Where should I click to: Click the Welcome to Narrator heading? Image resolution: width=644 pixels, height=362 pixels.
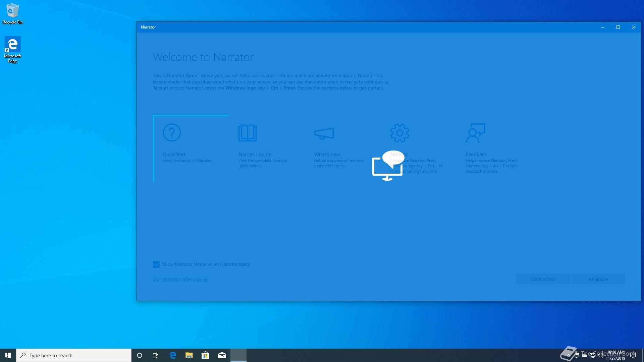click(203, 57)
